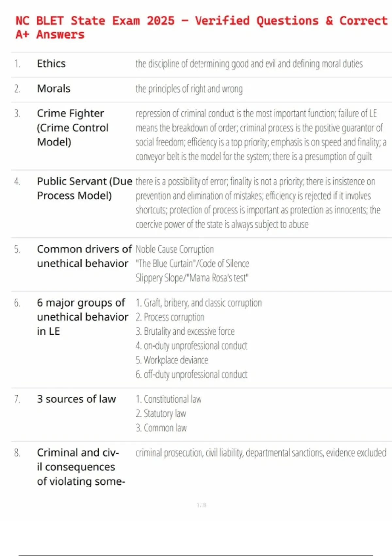Click the 'Statutory law' list item
The width and height of the screenshot is (392, 556).
pyautogui.click(x=161, y=414)
